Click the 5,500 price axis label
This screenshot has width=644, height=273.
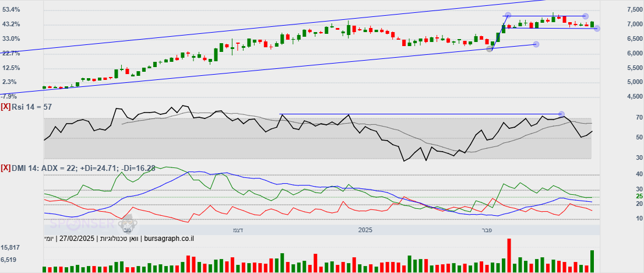[x=635, y=68]
